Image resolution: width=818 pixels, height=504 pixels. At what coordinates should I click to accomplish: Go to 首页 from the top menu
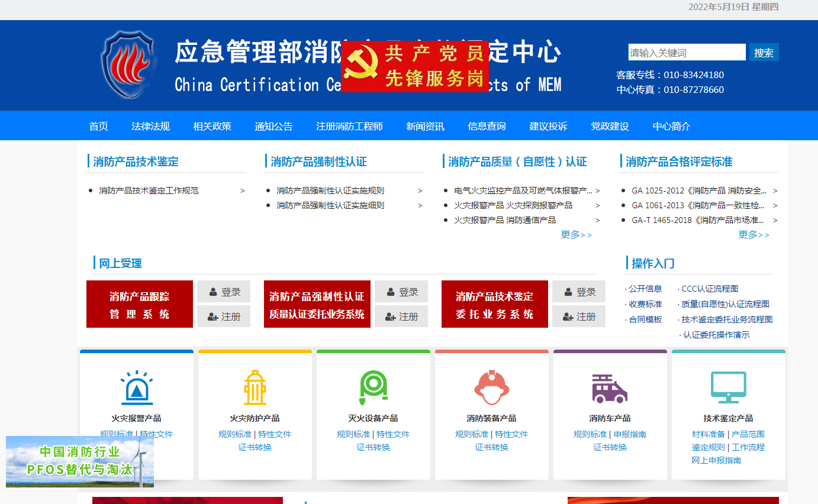click(x=98, y=125)
